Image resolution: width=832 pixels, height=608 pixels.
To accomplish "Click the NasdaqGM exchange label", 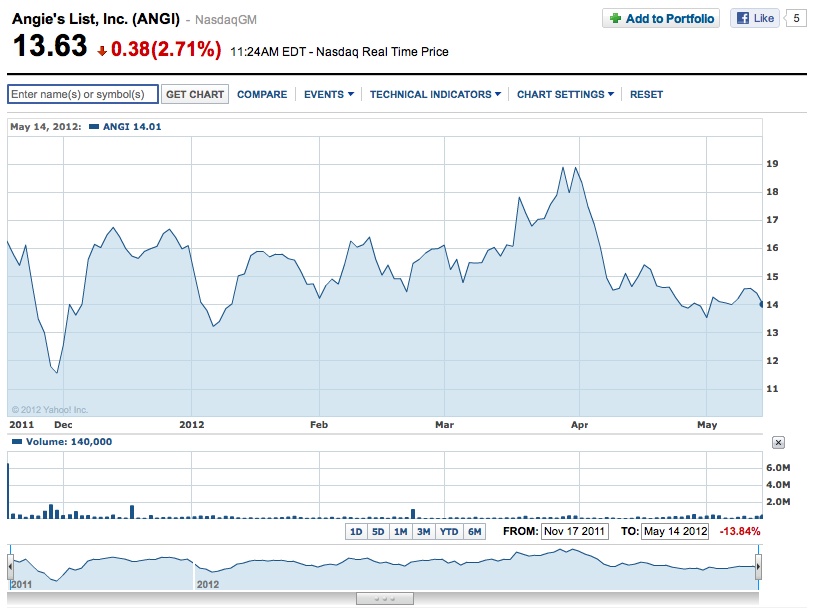I will [x=226, y=20].
